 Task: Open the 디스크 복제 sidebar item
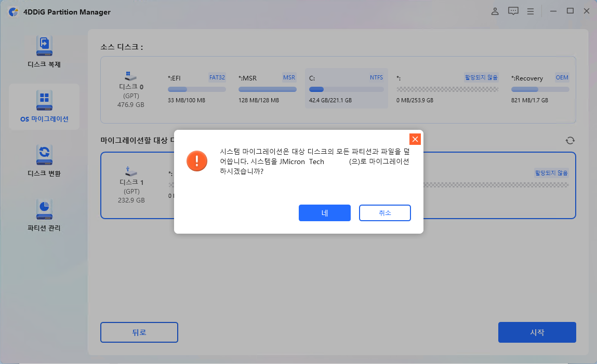pos(44,52)
